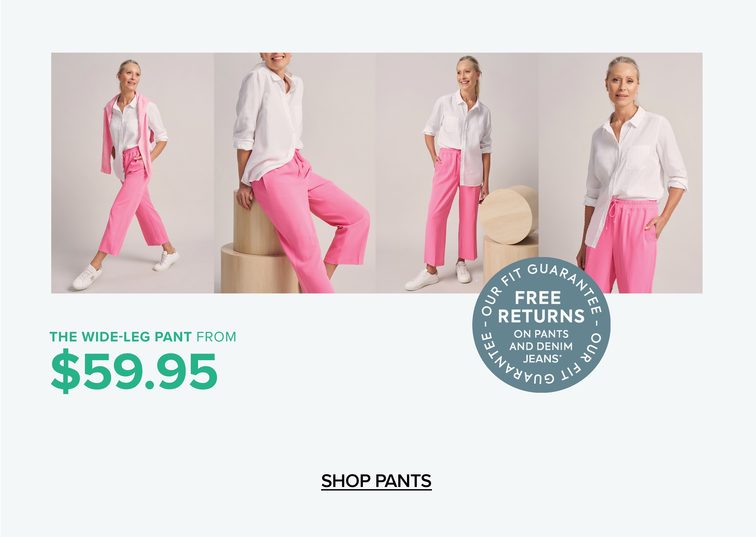Select the WIDE-LEG PANT heading
The width and height of the screenshot is (756, 559).
point(120,337)
